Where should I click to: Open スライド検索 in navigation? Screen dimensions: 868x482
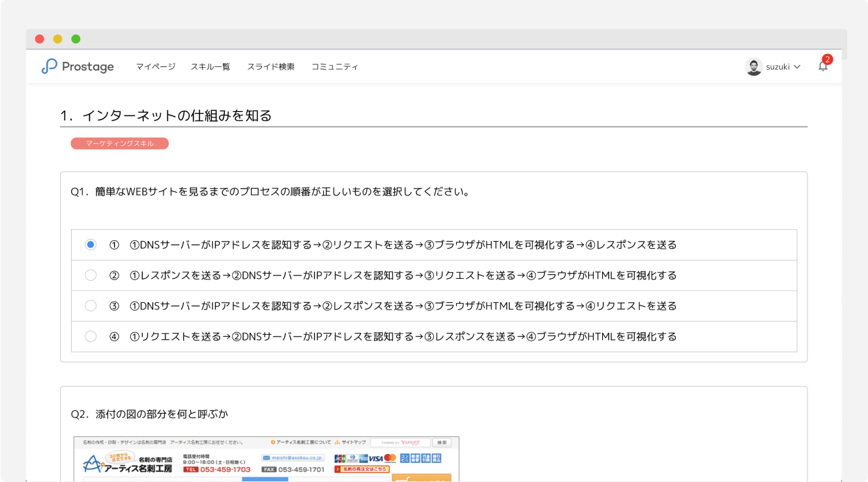click(x=270, y=66)
